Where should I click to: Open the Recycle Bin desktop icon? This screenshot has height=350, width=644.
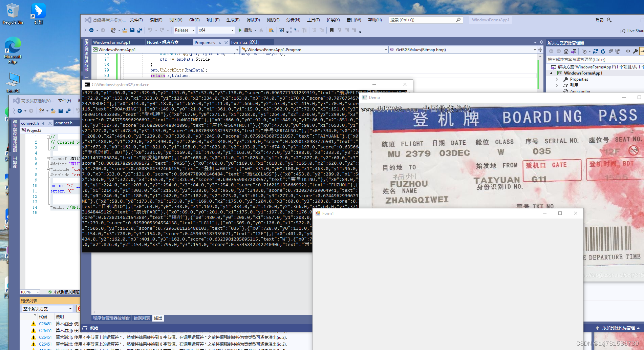click(13, 14)
